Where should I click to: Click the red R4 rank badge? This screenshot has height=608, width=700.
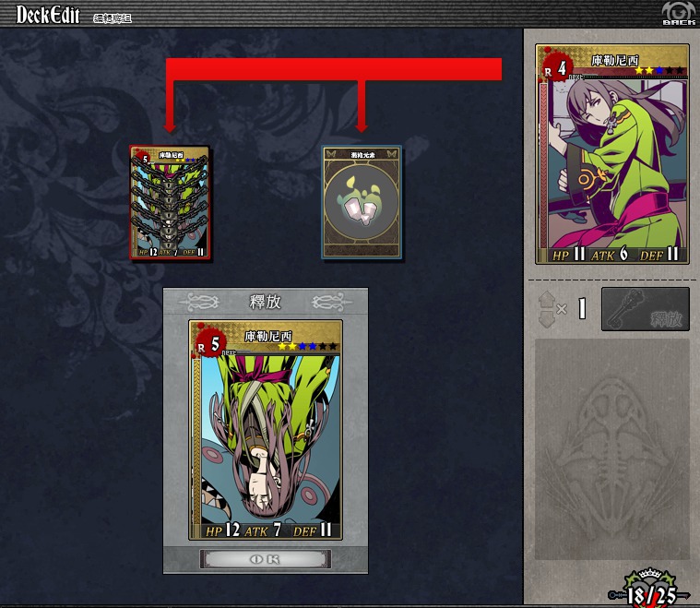pyautogui.click(x=555, y=68)
